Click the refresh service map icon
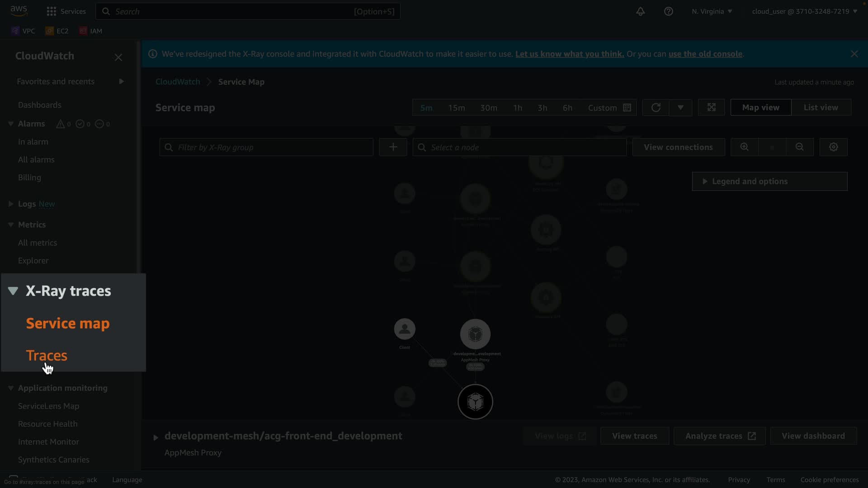 [x=656, y=108]
